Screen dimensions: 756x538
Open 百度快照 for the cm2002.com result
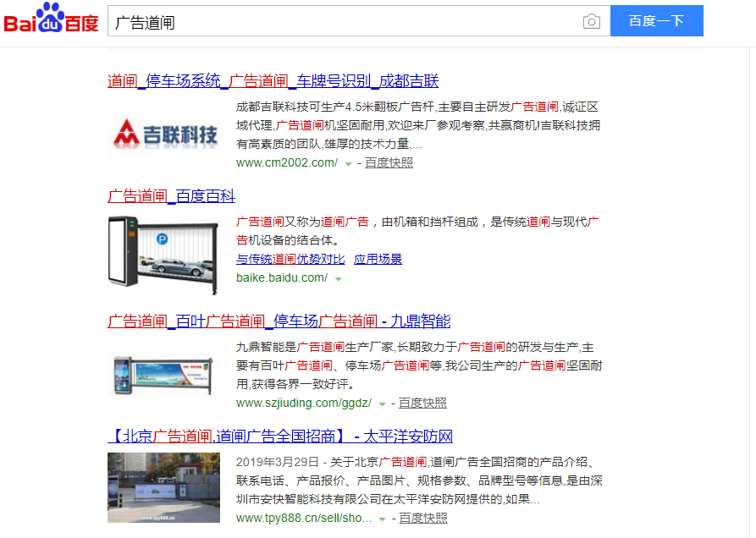[389, 162]
